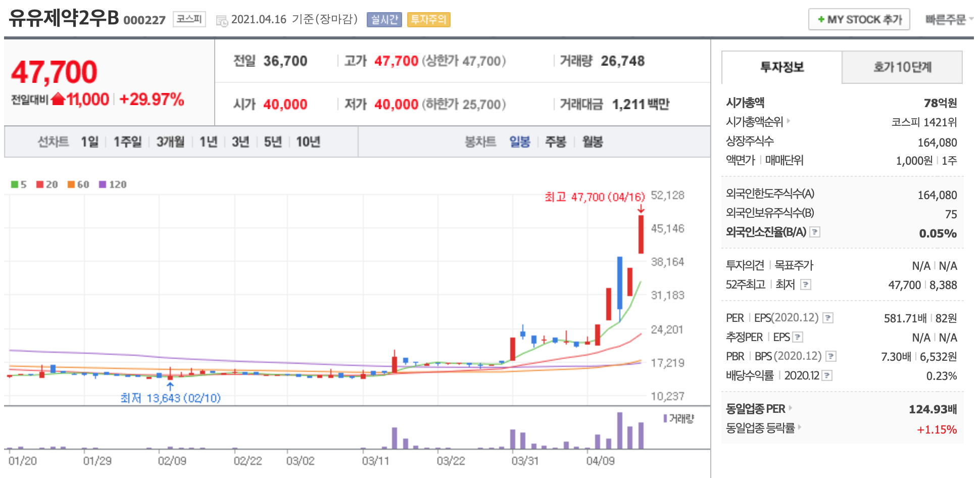
Task: Click help icon next to 52주최고 최저
Action: pyautogui.click(x=806, y=284)
